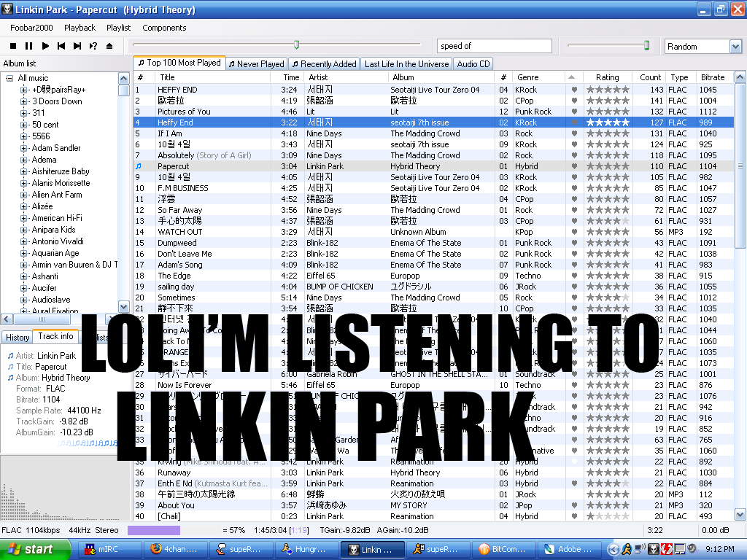Sort playlist by Genre column header
747x560 pixels.
click(538, 77)
